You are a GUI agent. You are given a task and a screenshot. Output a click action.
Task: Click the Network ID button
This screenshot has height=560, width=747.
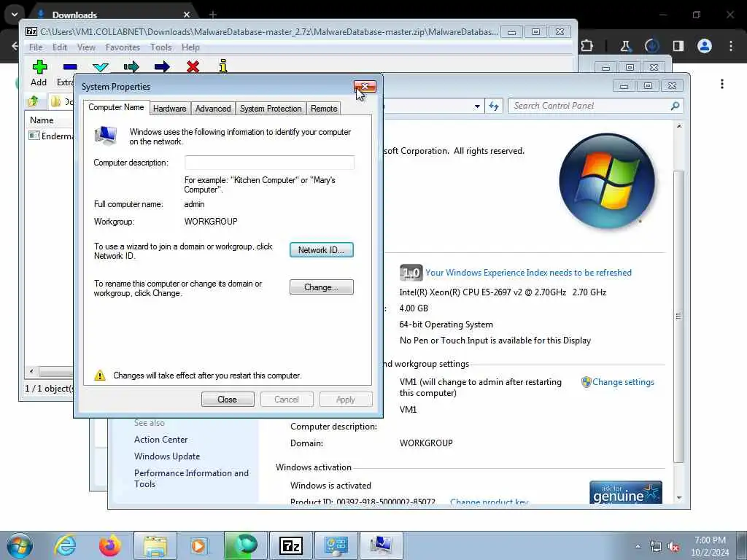pos(322,250)
